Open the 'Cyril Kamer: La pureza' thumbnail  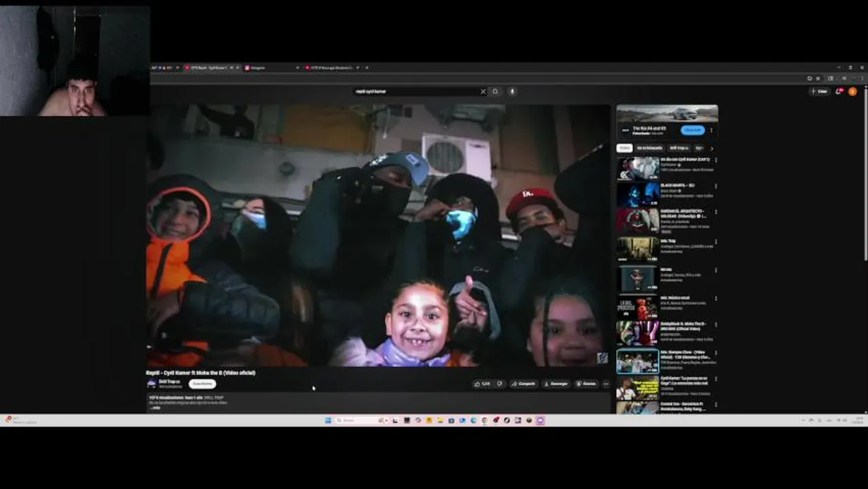pos(637,388)
